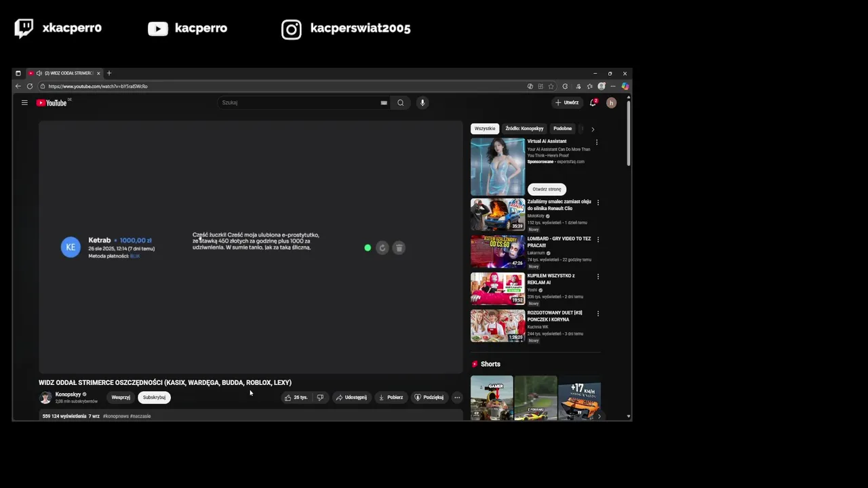This screenshot has width=868, height=488.
Task: Open tab actions menu icon at far left
Action: pos(18,73)
